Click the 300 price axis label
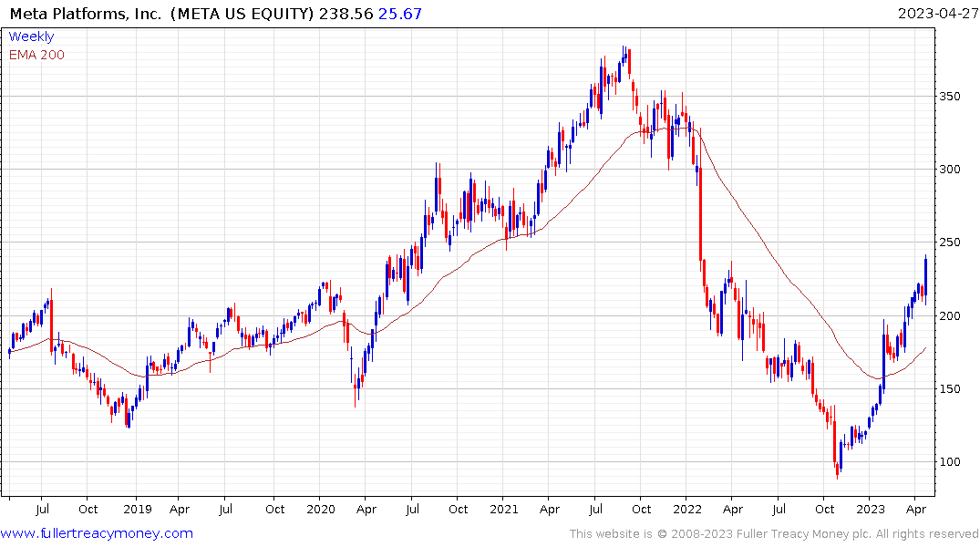The image size is (980, 547). [x=950, y=170]
